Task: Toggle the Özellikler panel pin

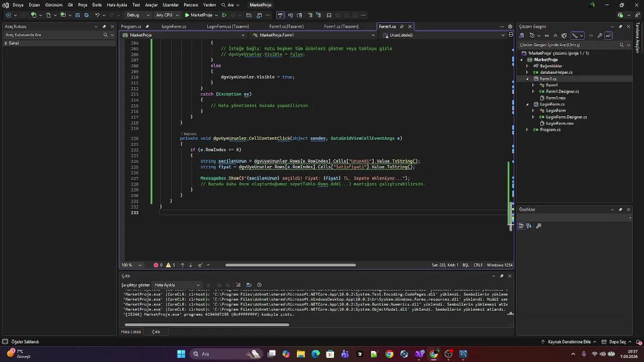Action: pos(620,209)
